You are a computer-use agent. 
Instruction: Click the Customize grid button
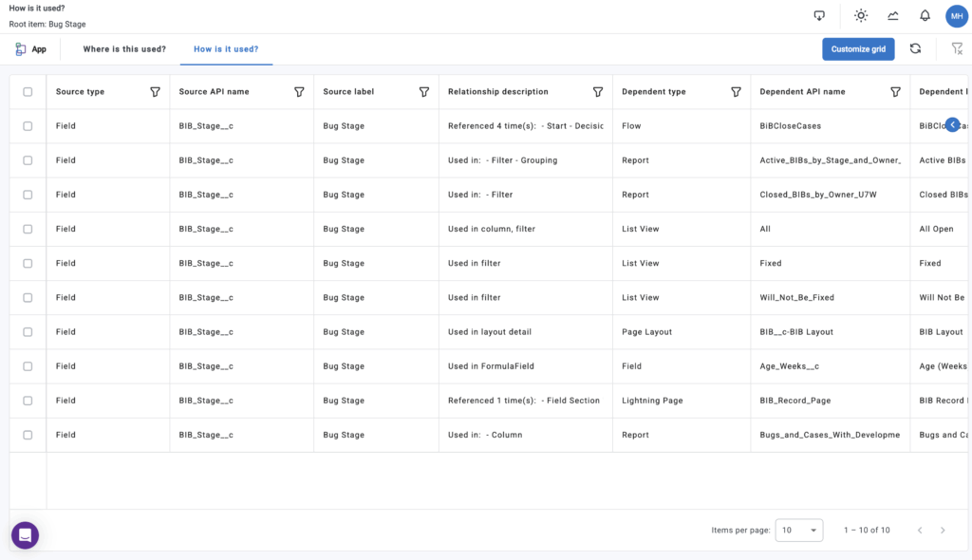[x=858, y=49]
